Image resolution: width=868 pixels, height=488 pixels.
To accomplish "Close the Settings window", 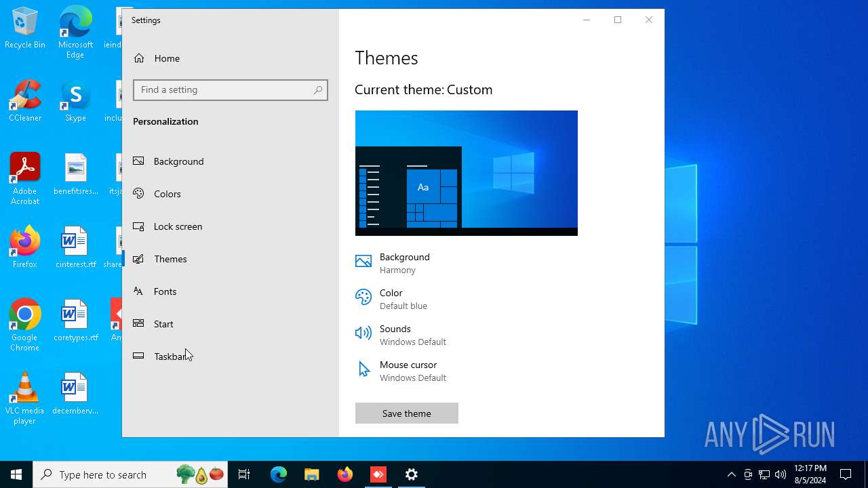I will [649, 20].
